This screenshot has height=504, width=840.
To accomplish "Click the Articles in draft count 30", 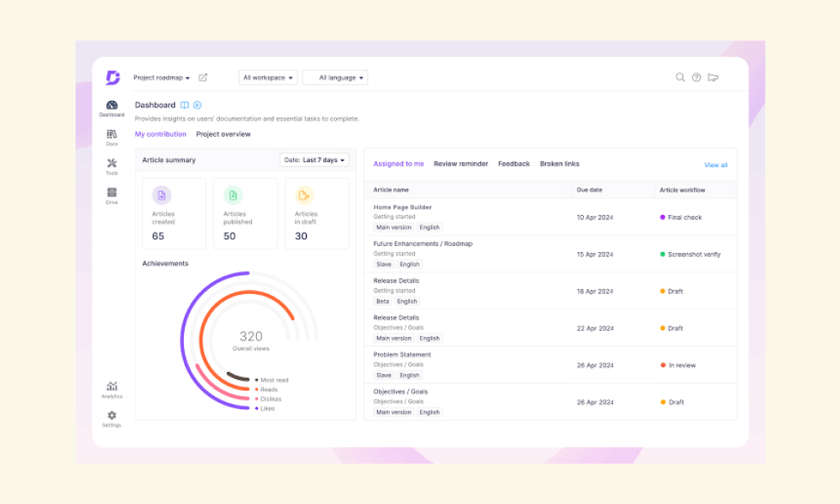I will [x=301, y=236].
